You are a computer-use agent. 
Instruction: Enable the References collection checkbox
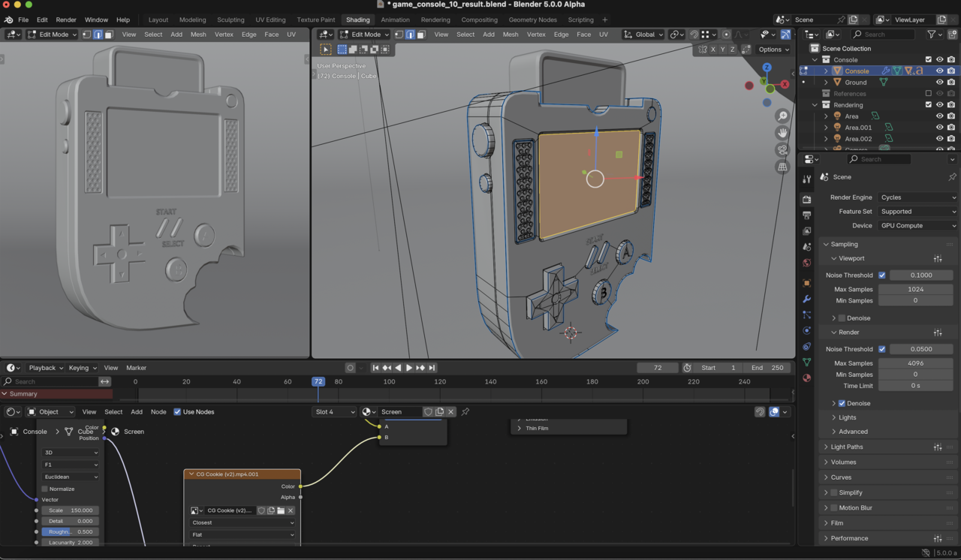pyautogui.click(x=929, y=94)
